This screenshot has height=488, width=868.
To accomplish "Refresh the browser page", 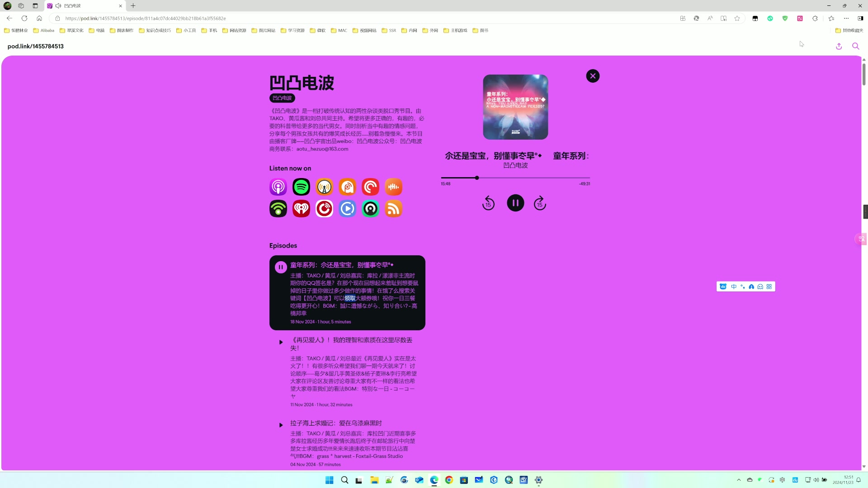I will tap(24, 19).
